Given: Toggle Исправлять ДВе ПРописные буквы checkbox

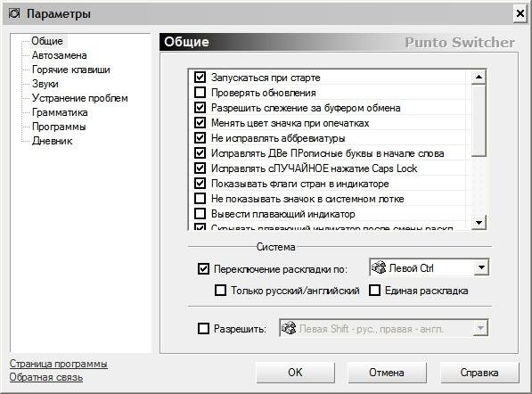Looking at the screenshot, I should [200, 153].
